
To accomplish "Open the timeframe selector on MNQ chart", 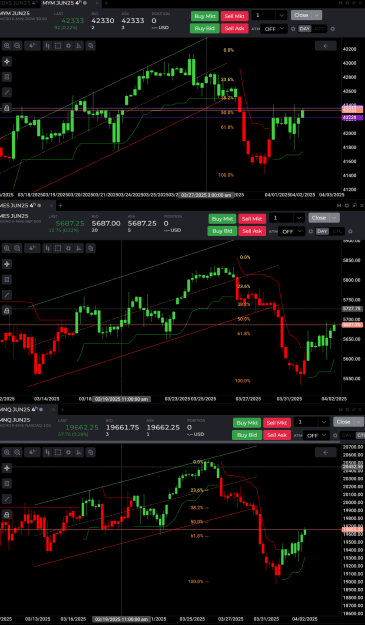I will pyautogui.click(x=32, y=452).
